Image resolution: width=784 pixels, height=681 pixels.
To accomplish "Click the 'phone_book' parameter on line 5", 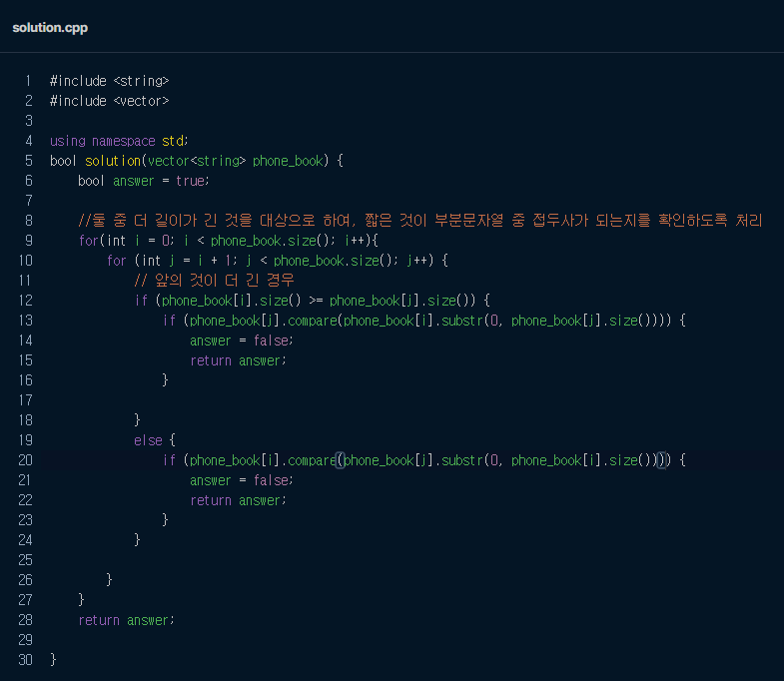I will pos(288,161).
